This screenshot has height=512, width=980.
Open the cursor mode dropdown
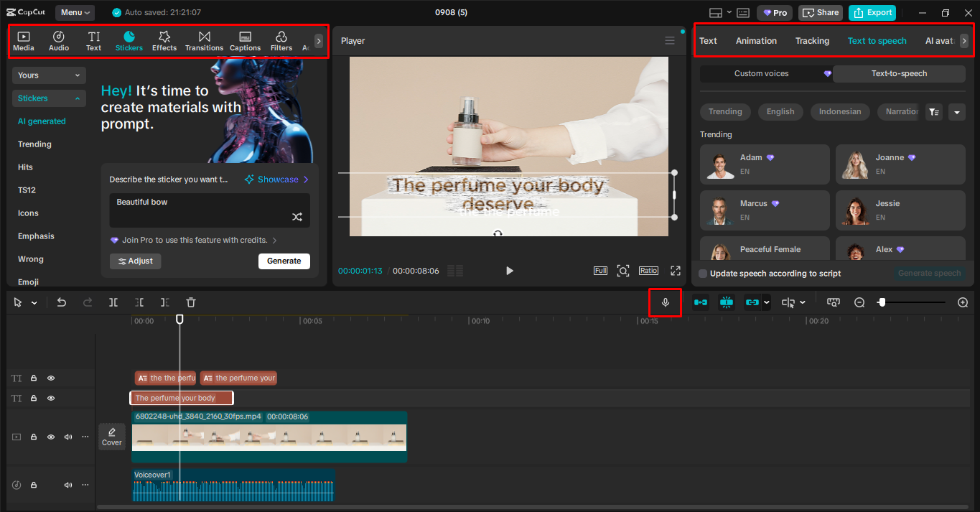34,302
